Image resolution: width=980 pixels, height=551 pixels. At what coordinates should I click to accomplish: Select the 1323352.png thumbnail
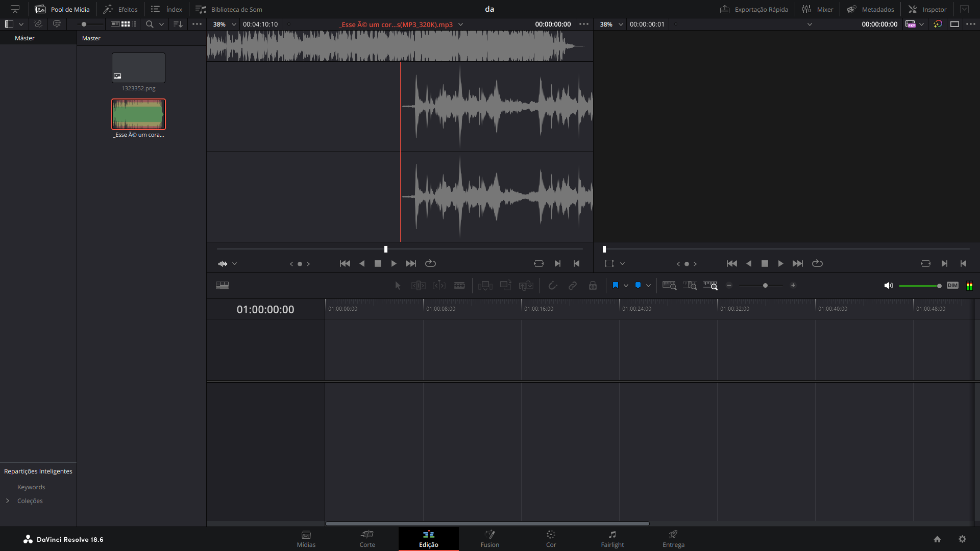[x=138, y=68]
